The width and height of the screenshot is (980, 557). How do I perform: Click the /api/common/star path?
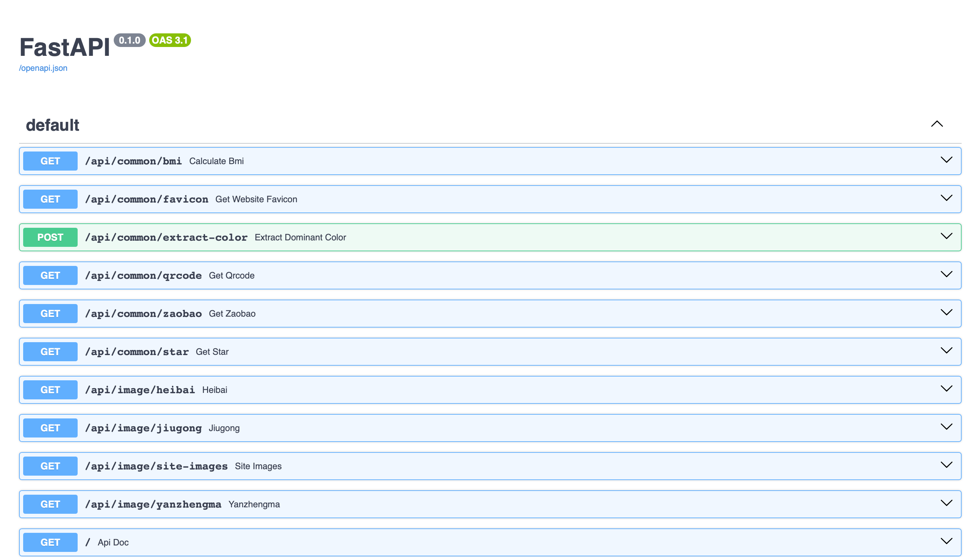137,352
